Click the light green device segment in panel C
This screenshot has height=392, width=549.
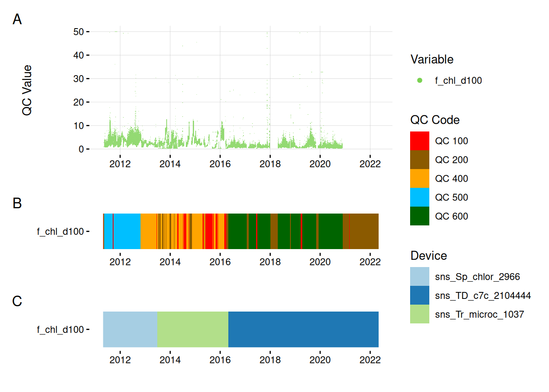coord(192,330)
